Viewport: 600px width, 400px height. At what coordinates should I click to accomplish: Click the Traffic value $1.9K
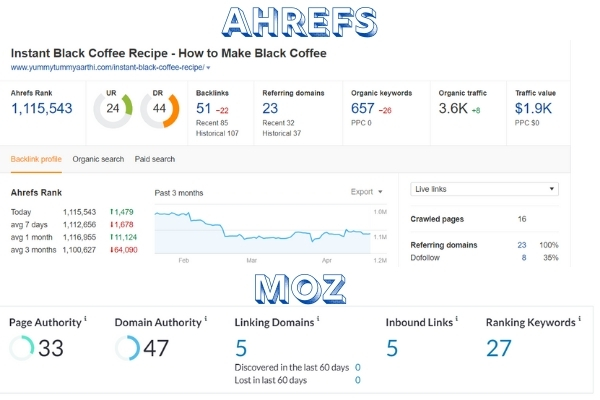pos(533,109)
